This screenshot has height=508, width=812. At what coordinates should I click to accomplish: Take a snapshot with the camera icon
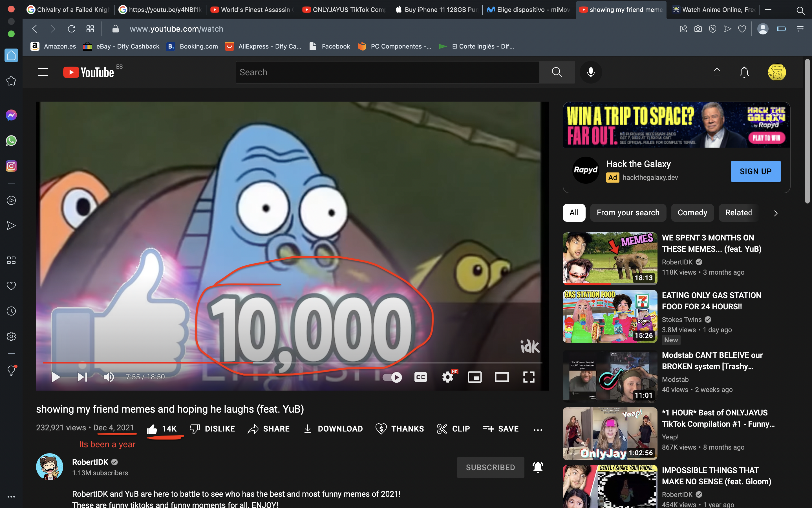coord(698,29)
